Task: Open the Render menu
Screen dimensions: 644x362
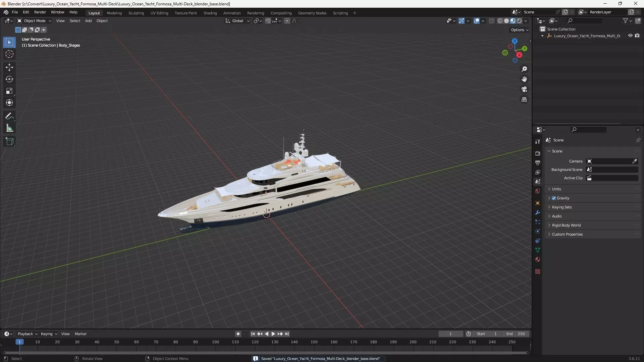Action: click(40, 12)
